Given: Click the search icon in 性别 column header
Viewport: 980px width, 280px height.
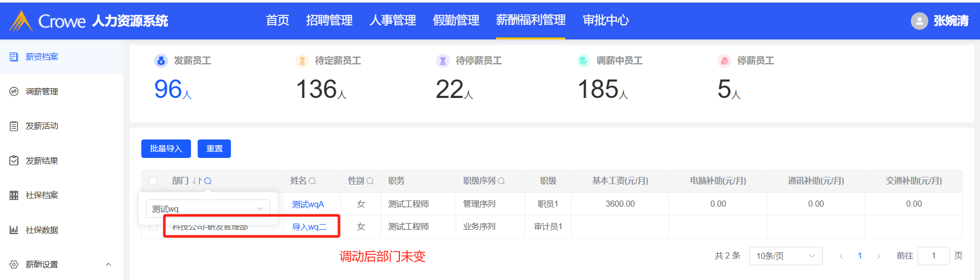Looking at the screenshot, I should click(370, 181).
